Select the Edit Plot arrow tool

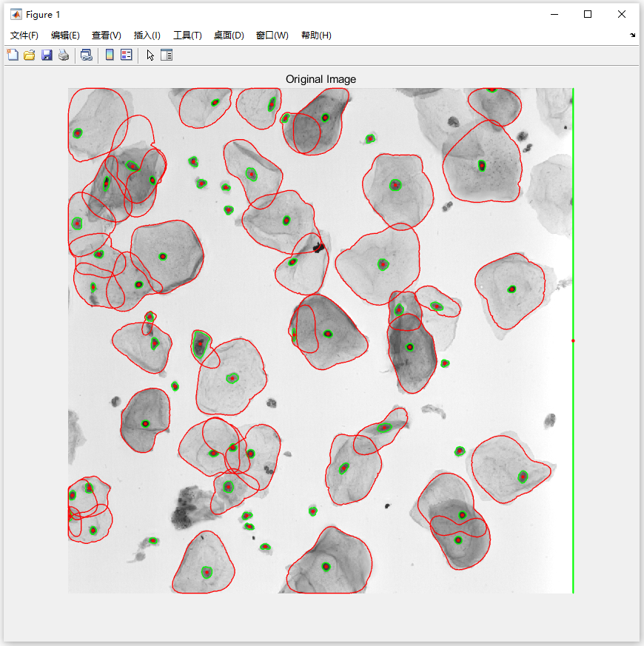pos(150,55)
